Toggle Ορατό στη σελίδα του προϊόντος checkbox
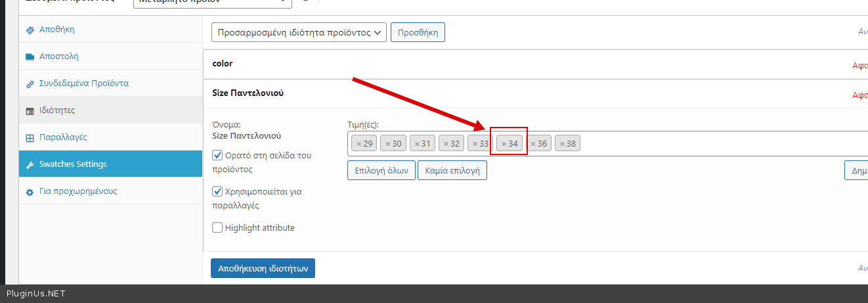The width and height of the screenshot is (868, 303). click(x=217, y=156)
